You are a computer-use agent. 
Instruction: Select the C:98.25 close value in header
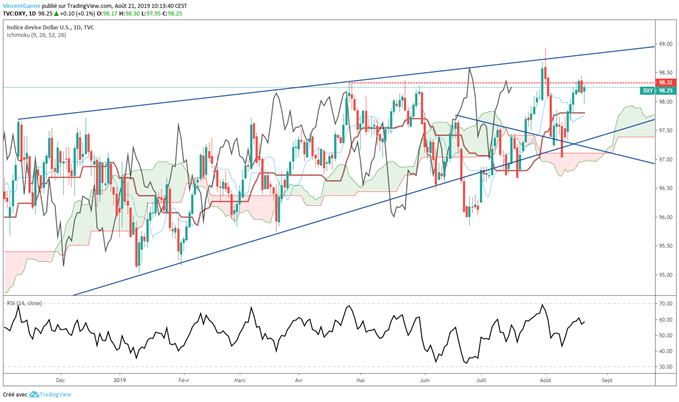click(x=172, y=13)
